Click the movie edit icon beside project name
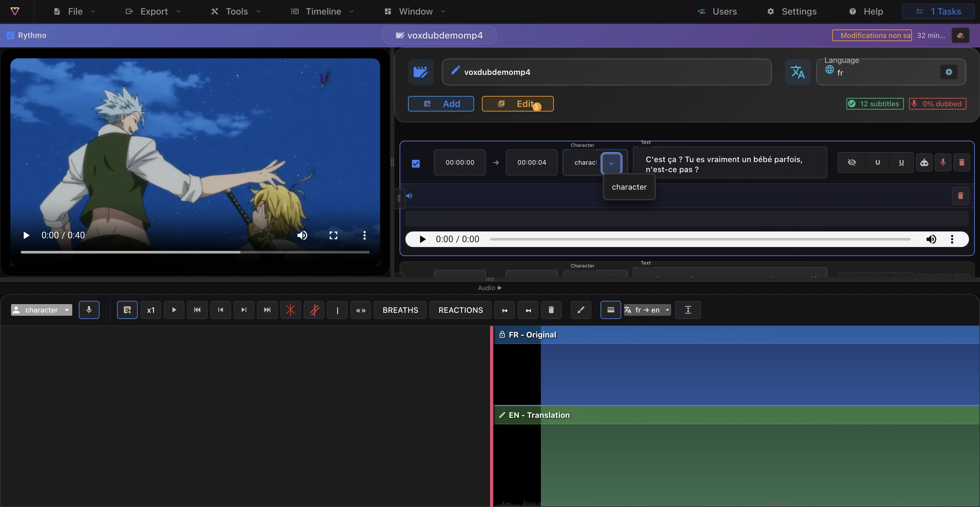The width and height of the screenshot is (980, 507). [421, 72]
